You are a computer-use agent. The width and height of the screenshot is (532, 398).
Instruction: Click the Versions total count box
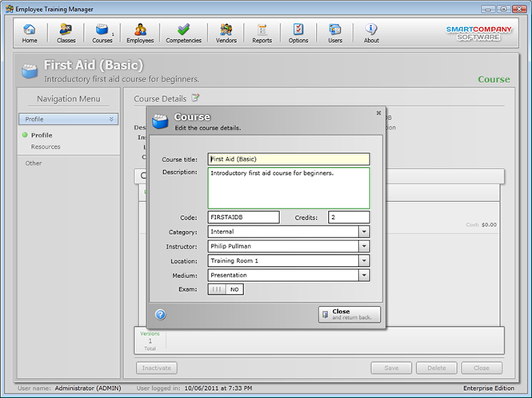pos(150,340)
